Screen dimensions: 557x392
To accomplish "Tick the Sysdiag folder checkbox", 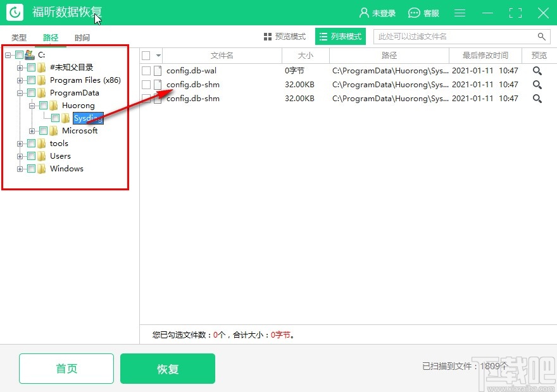I will pyautogui.click(x=56, y=118).
